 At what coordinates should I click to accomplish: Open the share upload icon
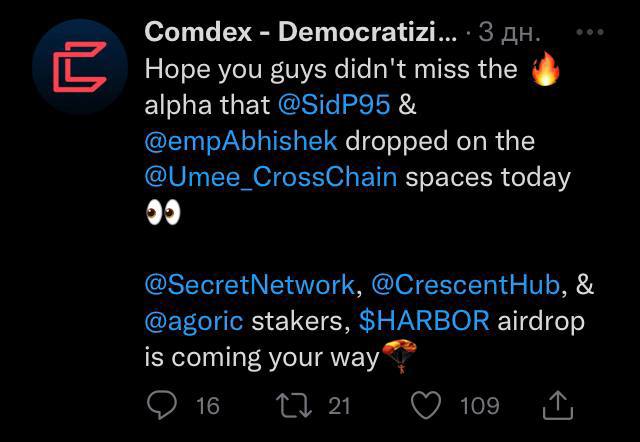(558, 405)
